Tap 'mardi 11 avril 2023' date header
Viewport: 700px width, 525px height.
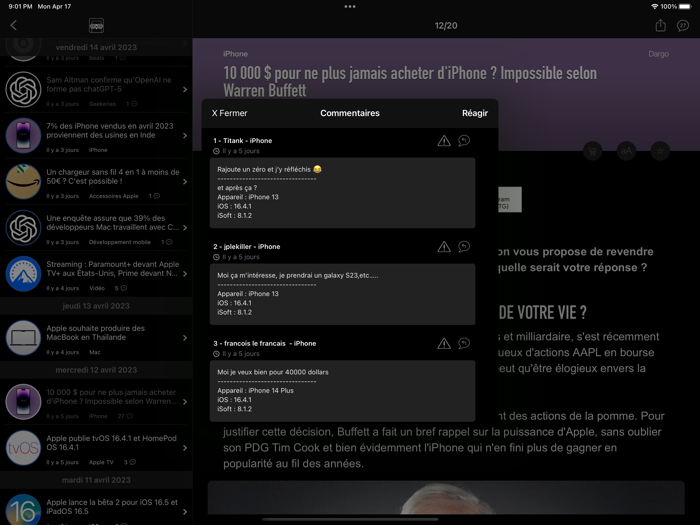pos(96,480)
